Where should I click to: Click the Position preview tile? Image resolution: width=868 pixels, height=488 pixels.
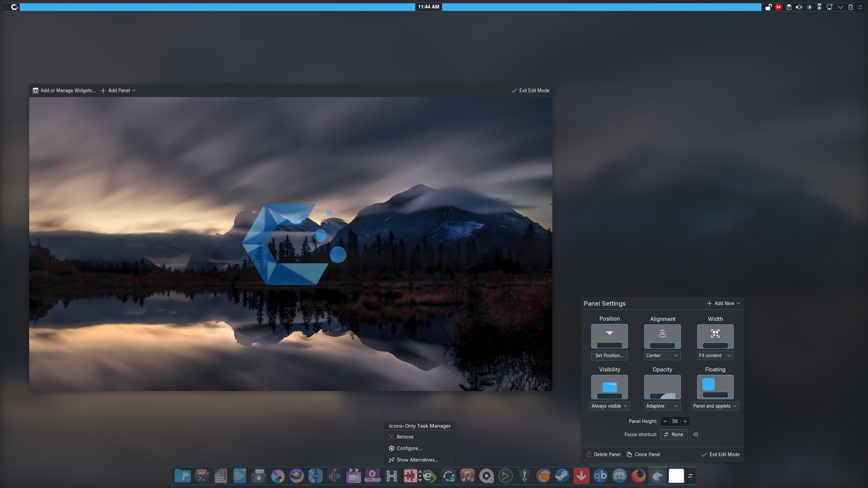point(609,336)
